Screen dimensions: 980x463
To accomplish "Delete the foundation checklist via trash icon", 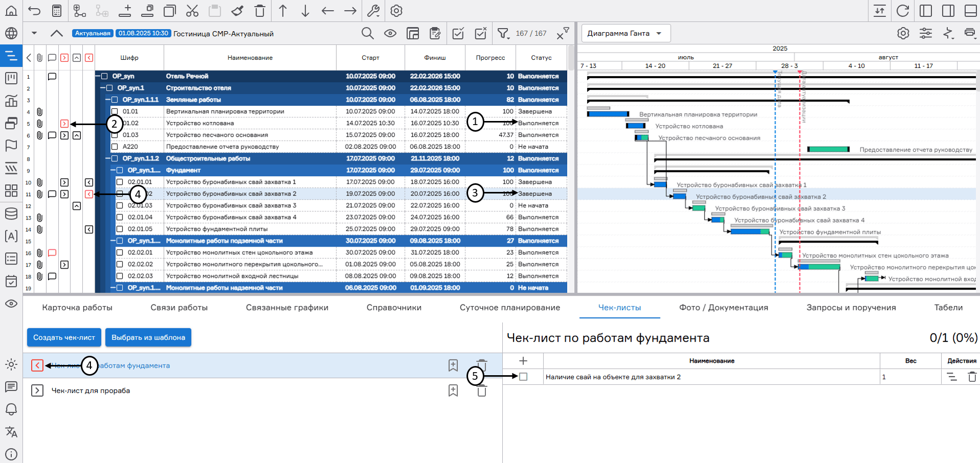I will pyautogui.click(x=481, y=365).
